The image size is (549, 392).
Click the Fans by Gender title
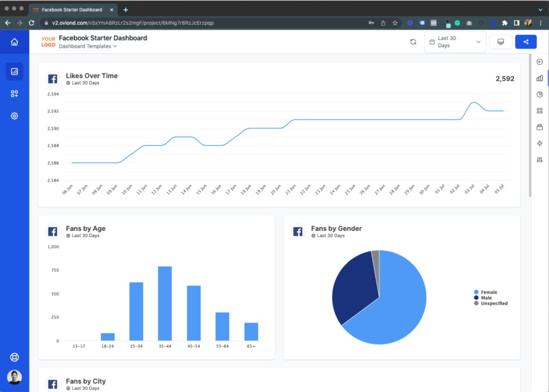click(x=336, y=228)
